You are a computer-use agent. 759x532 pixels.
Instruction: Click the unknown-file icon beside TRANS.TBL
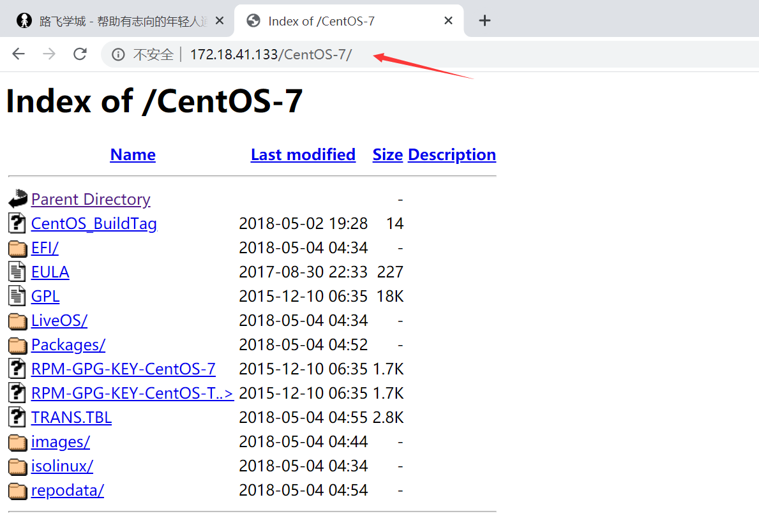17,417
